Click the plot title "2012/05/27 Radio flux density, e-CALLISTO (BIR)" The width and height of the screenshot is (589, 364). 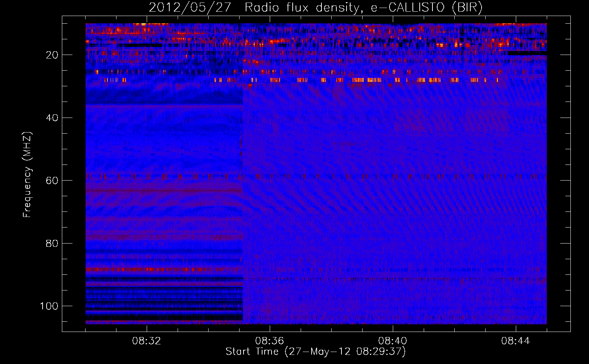[316, 8]
